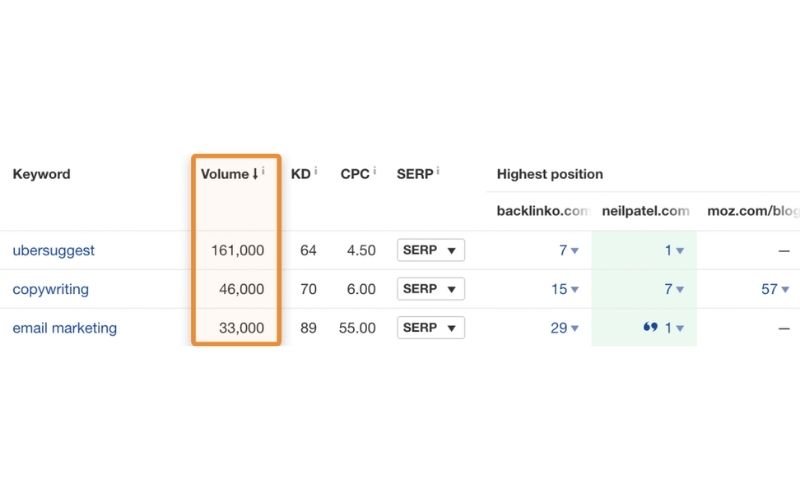Select CPC value 6.00
This screenshot has width=800, height=500.
click(x=361, y=289)
